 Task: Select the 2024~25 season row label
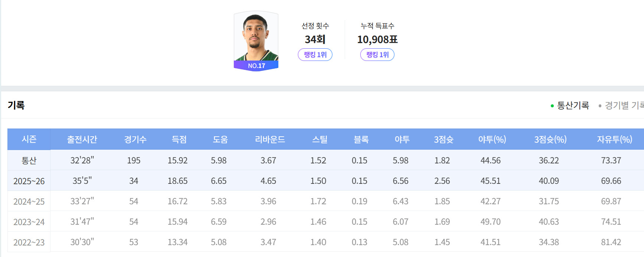(29, 201)
